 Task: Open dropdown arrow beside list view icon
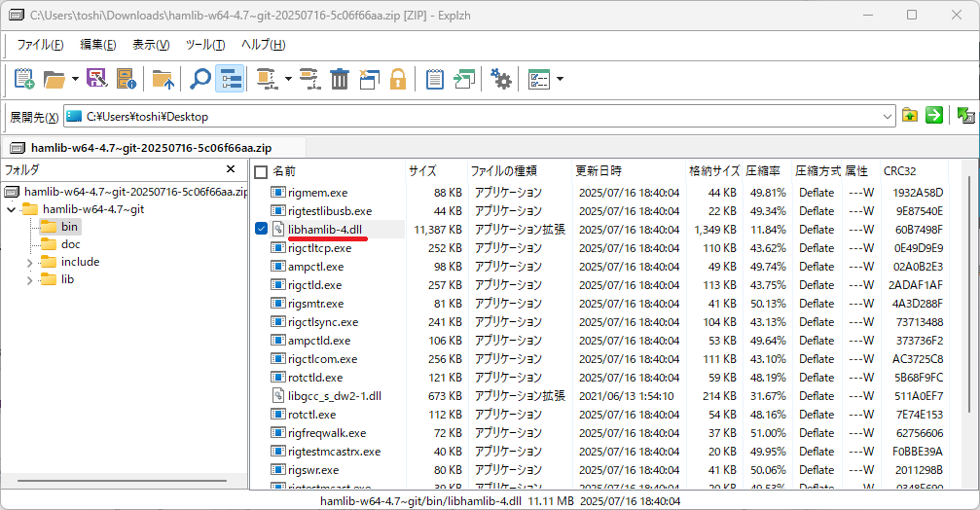(560, 79)
